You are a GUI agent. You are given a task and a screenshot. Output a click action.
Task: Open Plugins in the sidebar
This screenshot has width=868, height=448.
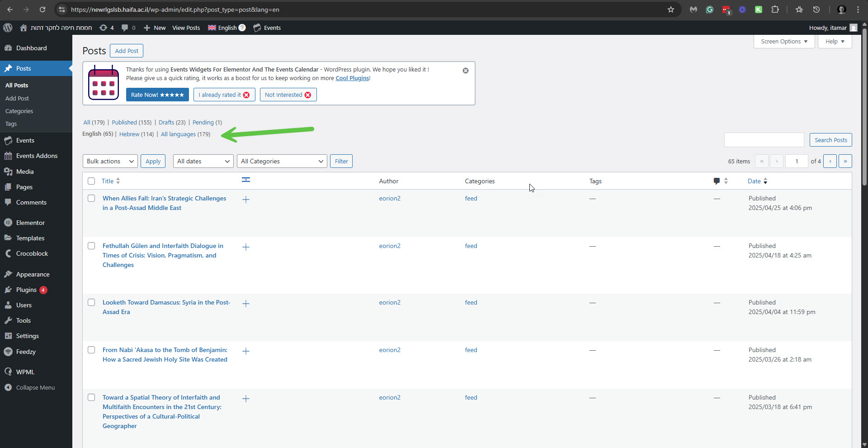36,290
